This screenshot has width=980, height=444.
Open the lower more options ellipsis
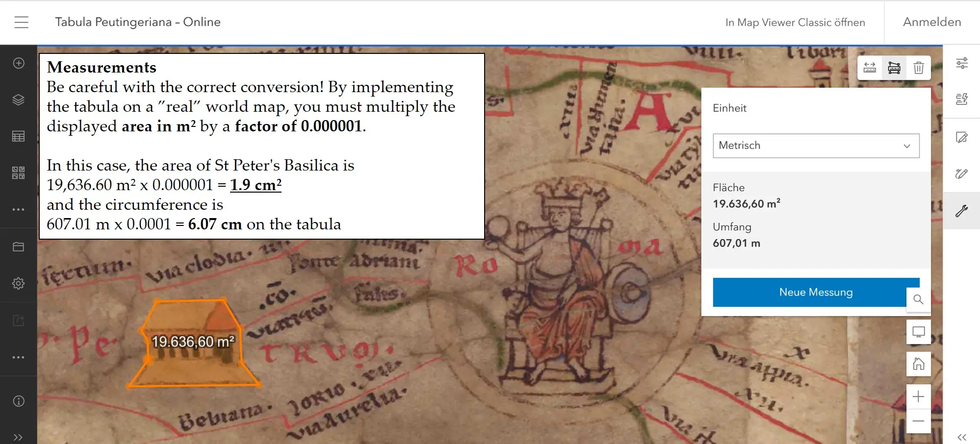19,357
